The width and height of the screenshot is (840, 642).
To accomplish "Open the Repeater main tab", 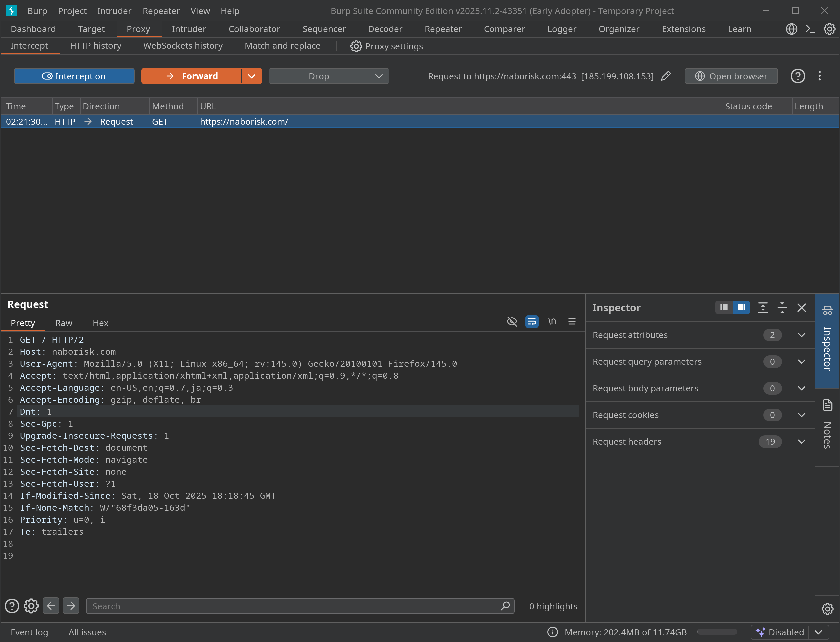I will [443, 29].
